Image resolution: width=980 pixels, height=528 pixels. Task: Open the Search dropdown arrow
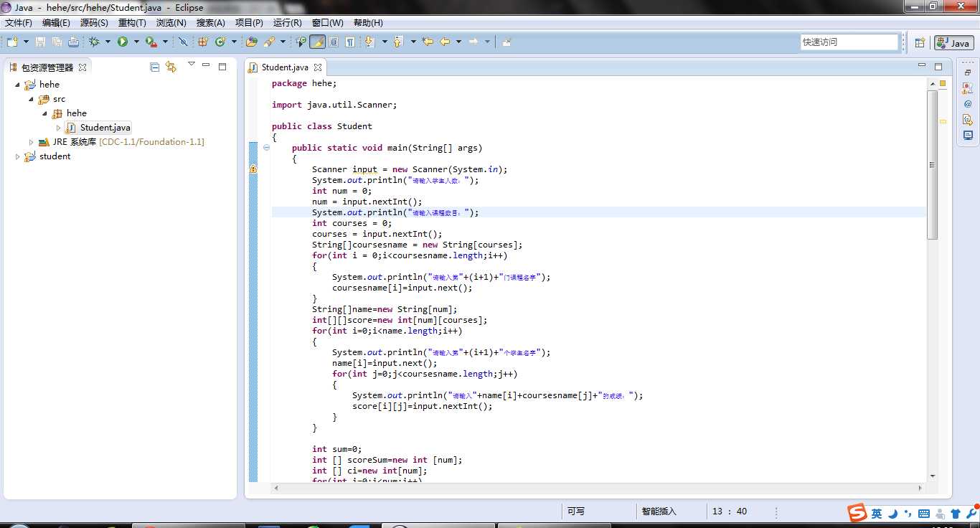coord(283,42)
